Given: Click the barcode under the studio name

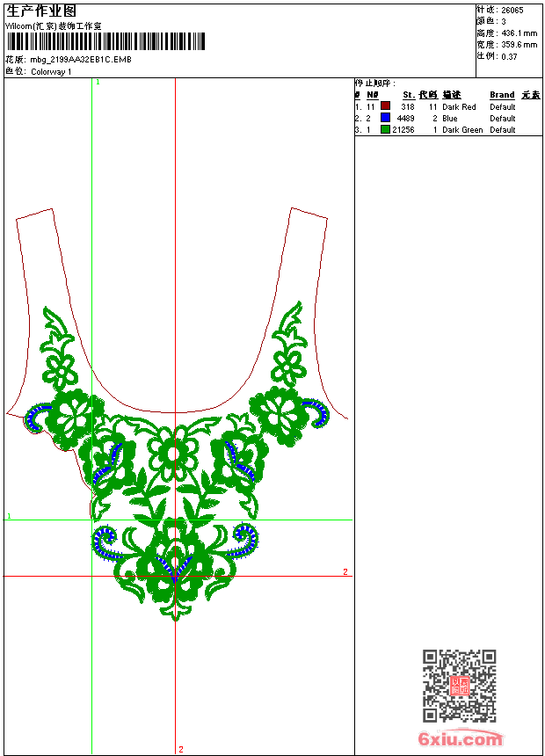Looking at the screenshot, I should [105, 41].
